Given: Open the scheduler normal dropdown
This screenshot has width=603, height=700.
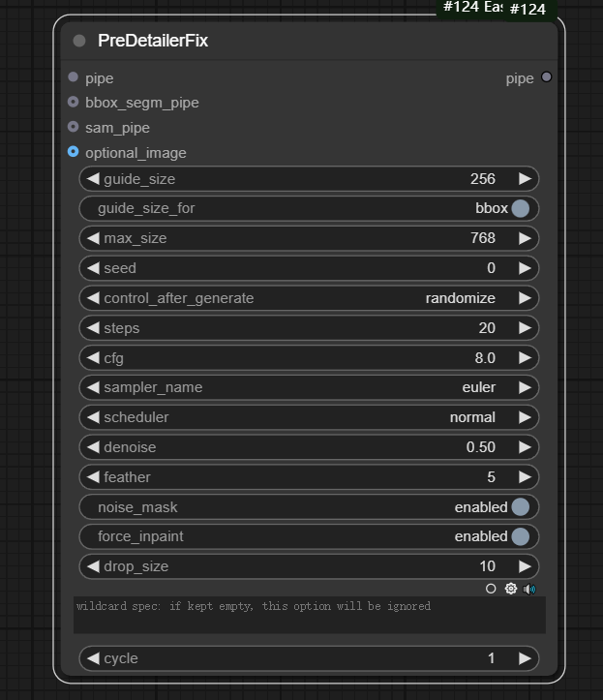Looking at the screenshot, I should 308,417.
